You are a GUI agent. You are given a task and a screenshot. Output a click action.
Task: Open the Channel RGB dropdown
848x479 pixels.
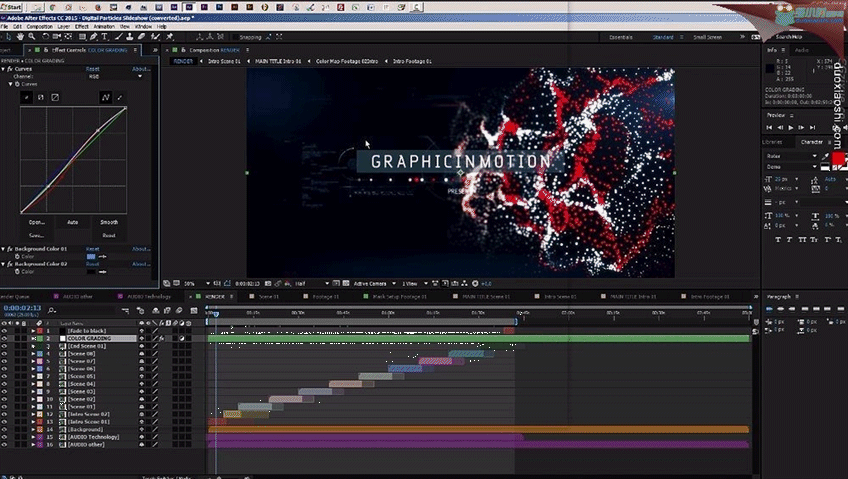point(115,76)
